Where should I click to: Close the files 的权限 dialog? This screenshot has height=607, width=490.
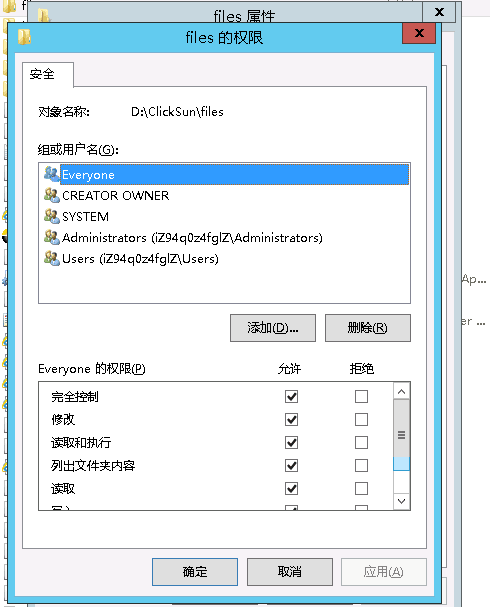(x=419, y=33)
